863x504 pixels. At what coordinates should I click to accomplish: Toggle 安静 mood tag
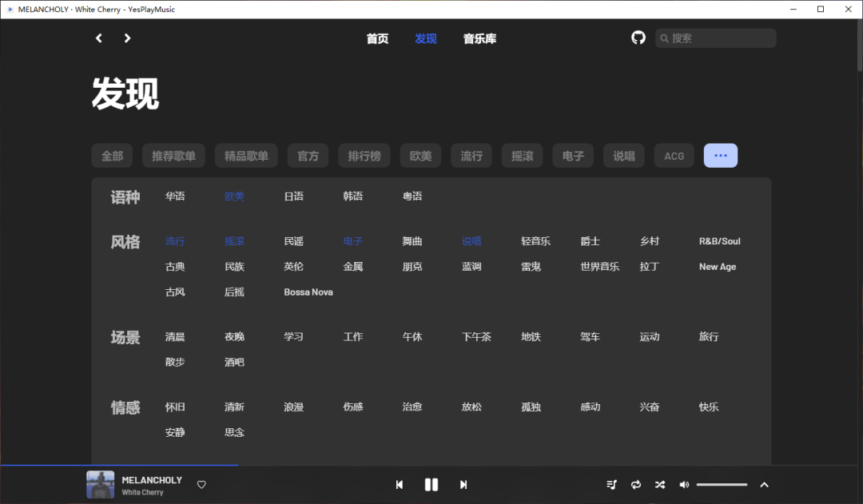pos(175,432)
